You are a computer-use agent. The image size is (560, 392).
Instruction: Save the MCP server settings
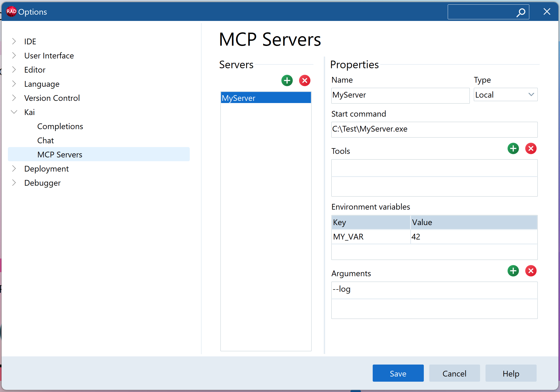point(398,373)
